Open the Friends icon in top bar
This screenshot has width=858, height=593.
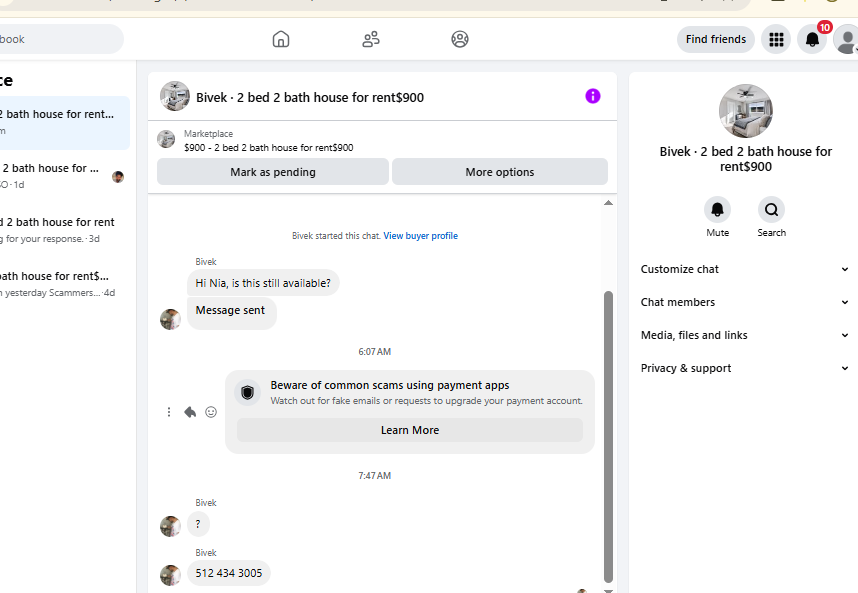point(371,39)
